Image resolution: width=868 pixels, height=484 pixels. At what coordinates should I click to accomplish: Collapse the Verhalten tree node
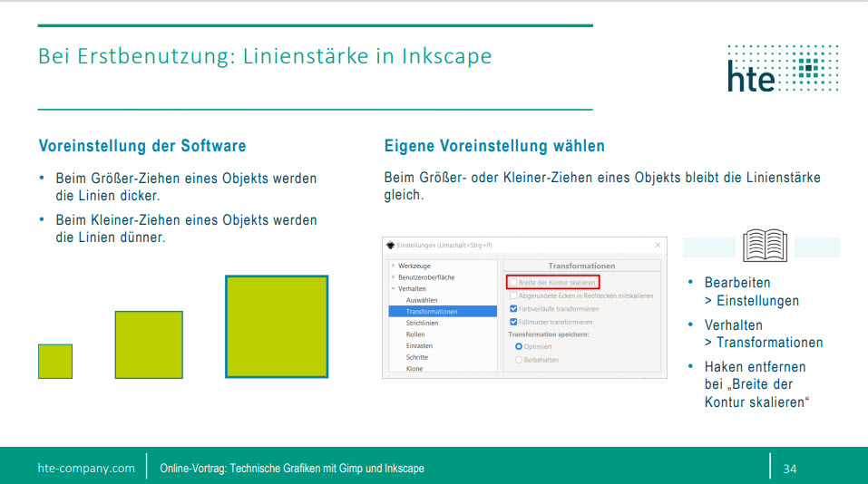coord(394,289)
